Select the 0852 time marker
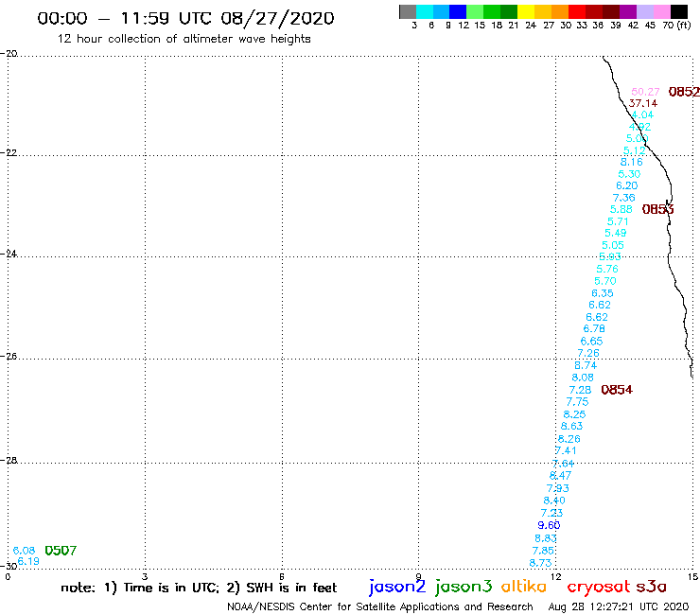The image size is (700, 615). pyautogui.click(x=684, y=92)
